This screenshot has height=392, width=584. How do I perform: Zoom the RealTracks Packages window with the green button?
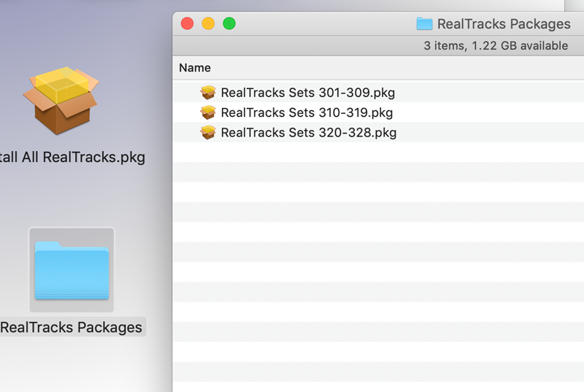pos(229,23)
